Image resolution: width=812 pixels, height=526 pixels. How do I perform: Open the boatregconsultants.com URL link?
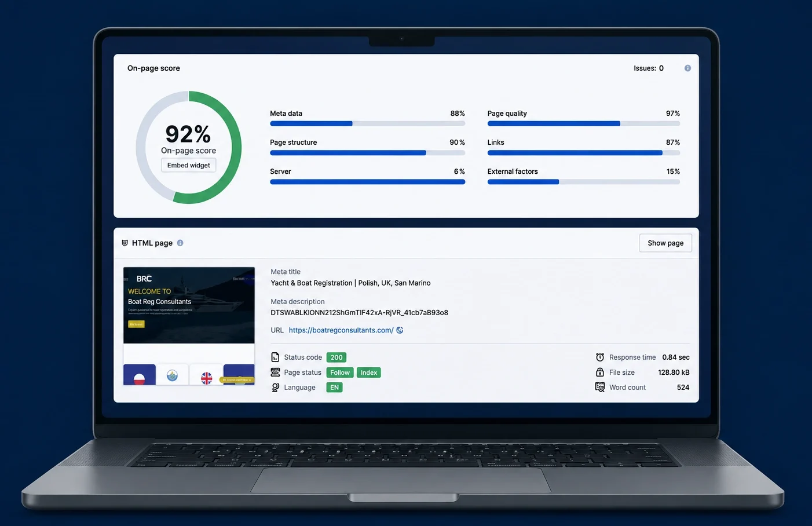pos(341,330)
